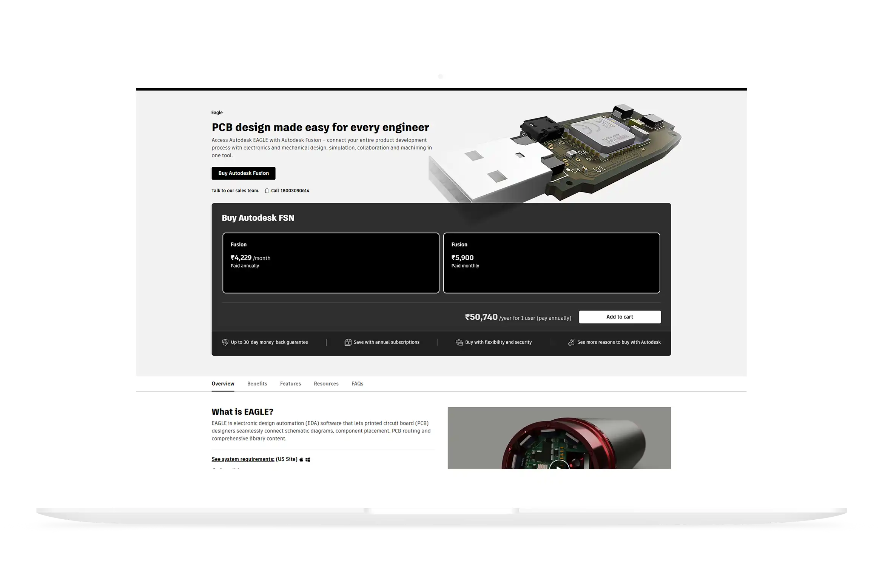Image resolution: width=882 pixels, height=588 pixels.
Task: Play the EAGLE overview video thumbnail
Action: (559, 438)
